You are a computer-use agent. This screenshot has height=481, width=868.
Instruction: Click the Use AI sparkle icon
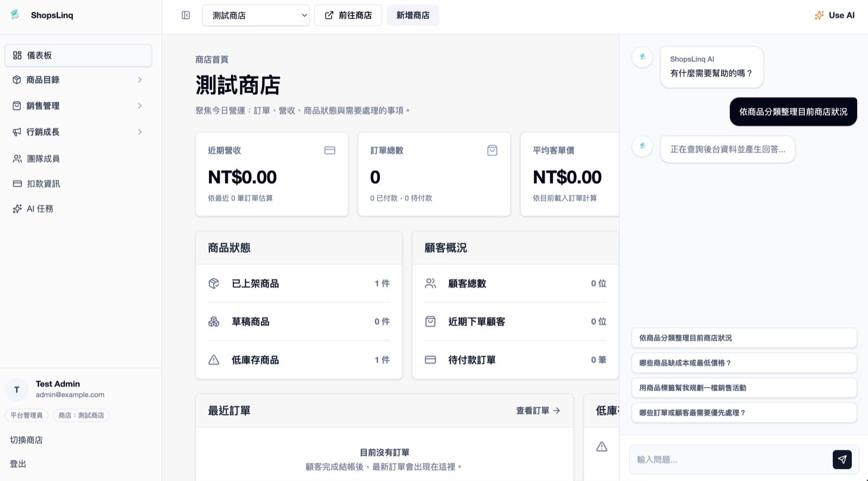819,15
